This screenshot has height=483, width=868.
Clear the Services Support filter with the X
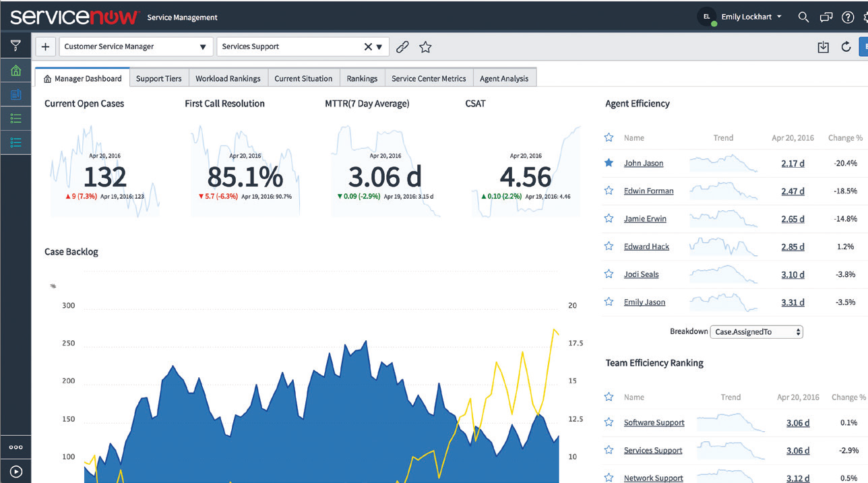point(367,46)
